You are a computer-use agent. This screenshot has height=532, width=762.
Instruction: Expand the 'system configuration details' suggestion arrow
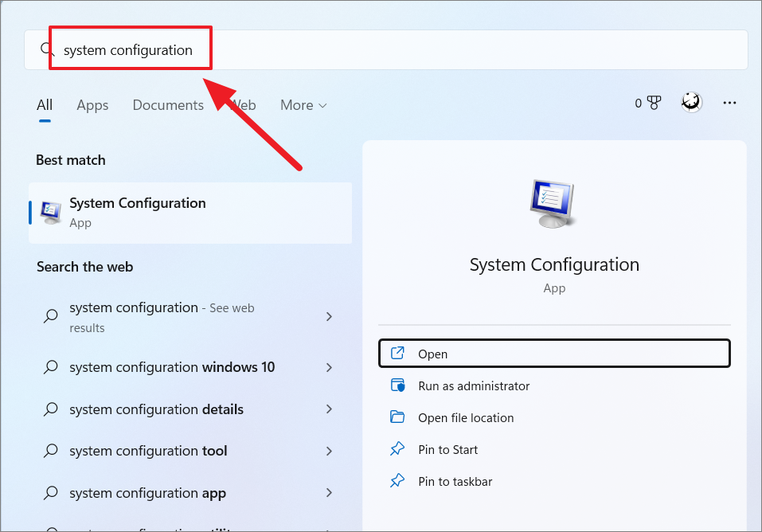329,409
